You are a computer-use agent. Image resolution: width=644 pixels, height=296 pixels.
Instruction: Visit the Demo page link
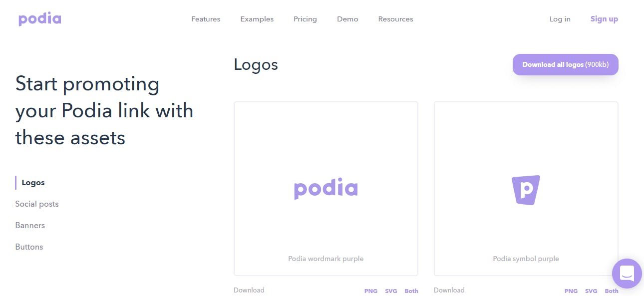tap(347, 19)
